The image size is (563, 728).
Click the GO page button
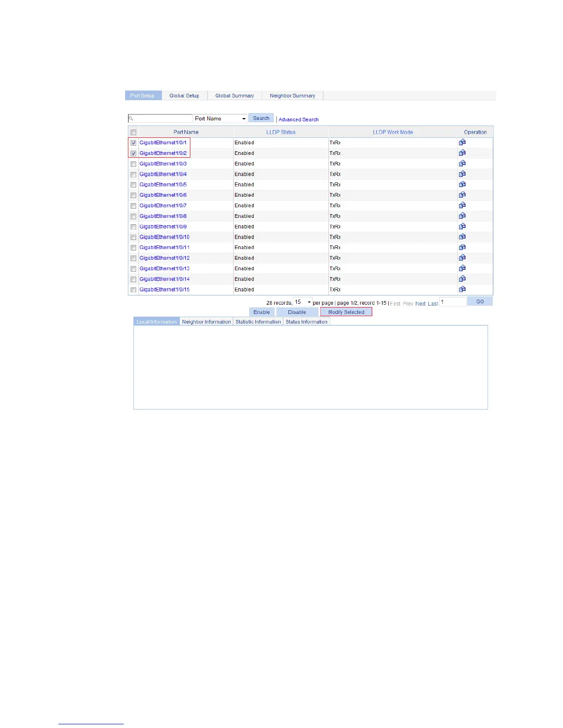click(x=480, y=301)
